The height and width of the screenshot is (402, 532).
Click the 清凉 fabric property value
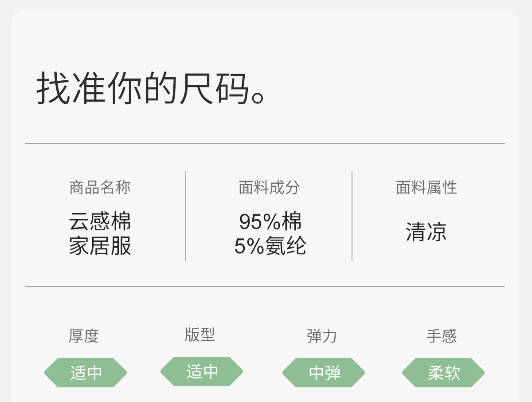click(x=426, y=232)
